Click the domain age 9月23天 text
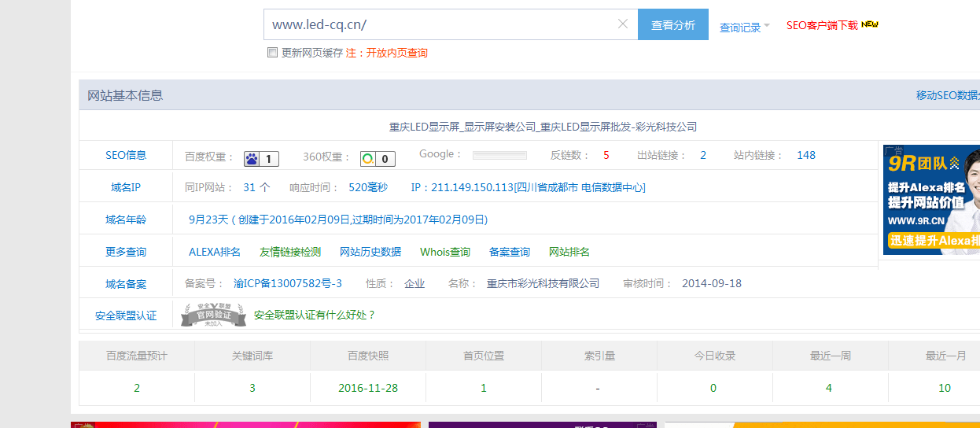The width and height of the screenshot is (980, 428). tap(208, 220)
